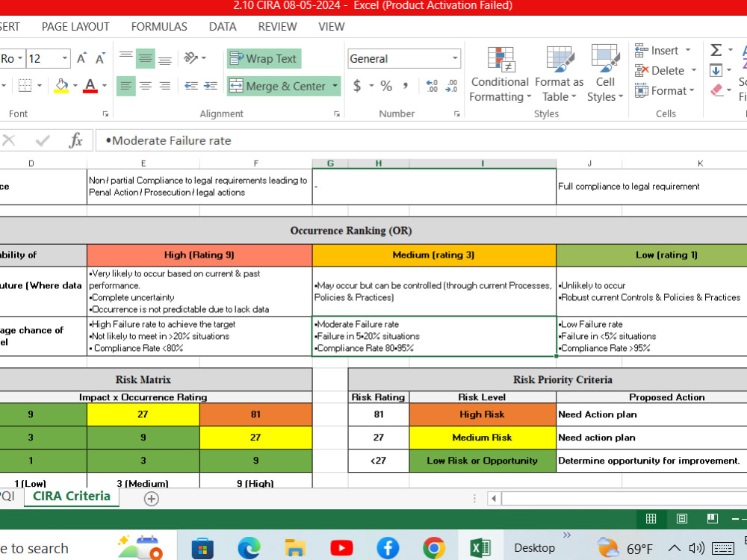The width and height of the screenshot is (747, 560).
Task: Open Format as Table gallery
Action: click(559, 75)
